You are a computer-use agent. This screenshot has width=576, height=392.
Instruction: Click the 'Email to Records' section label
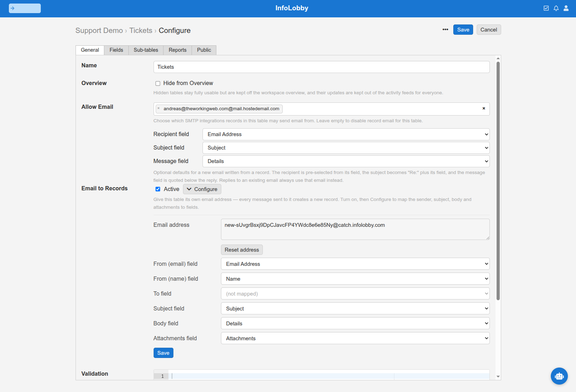[105, 189]
